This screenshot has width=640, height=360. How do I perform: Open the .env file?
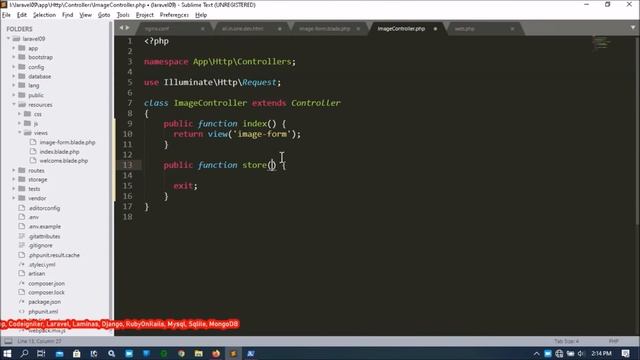coord(33,217)
